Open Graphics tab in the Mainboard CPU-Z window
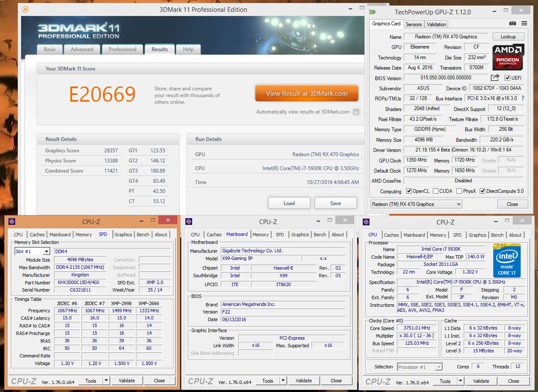538x392 pixels. click(x=300, y=235)
